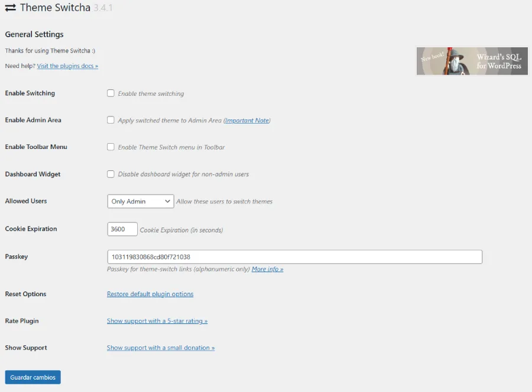This screenshot has width=532, height=392.
Task: Visit the plugins docs link
Action: click(67, 66)
